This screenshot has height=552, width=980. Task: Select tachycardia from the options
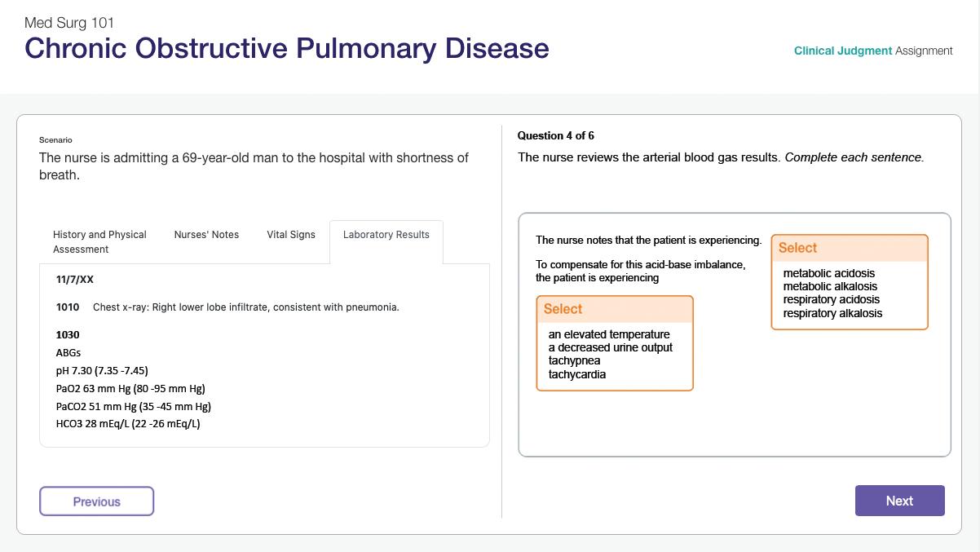(x=576, y=374)
